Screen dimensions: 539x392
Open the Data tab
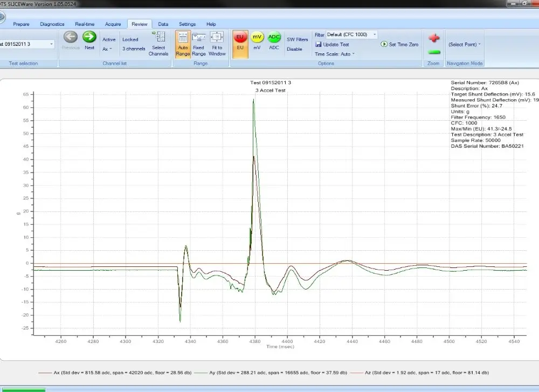coord(163,24)
